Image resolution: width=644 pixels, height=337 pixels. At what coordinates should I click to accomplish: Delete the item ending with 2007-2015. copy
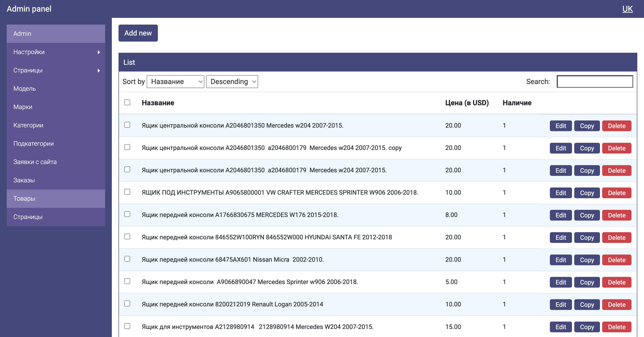point(616,148)
